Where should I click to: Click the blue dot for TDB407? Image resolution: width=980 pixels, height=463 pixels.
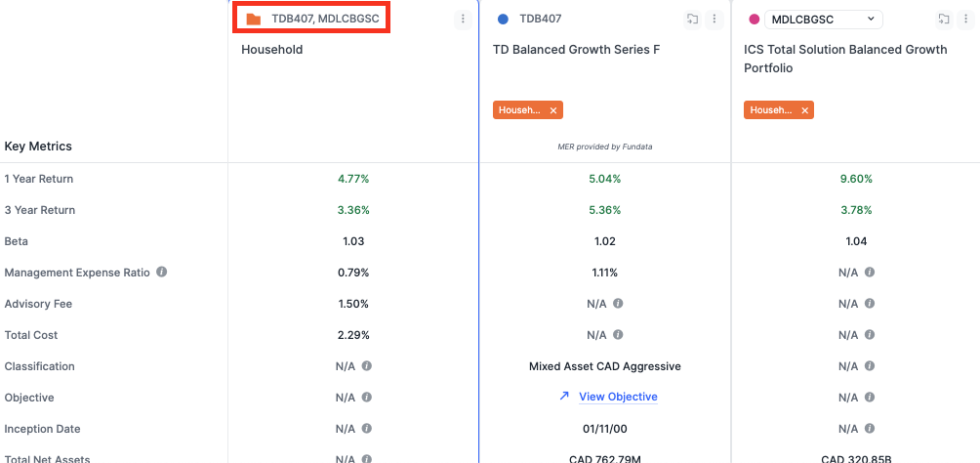pos(503,20)
